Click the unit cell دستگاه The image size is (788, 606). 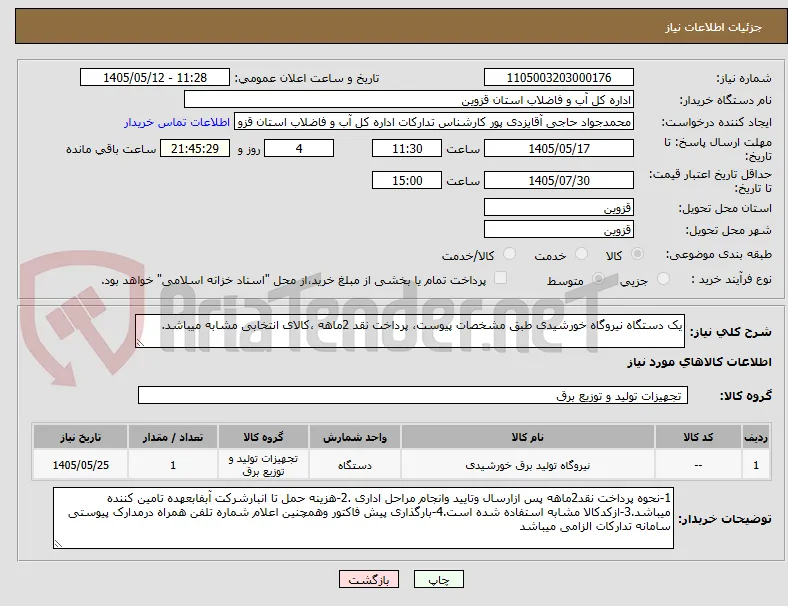[355, 465]
